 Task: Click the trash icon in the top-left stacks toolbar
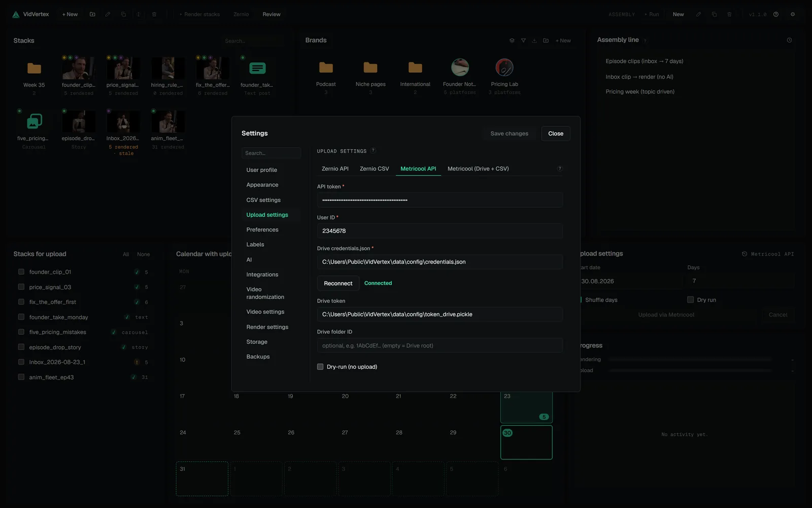point(154,14)
